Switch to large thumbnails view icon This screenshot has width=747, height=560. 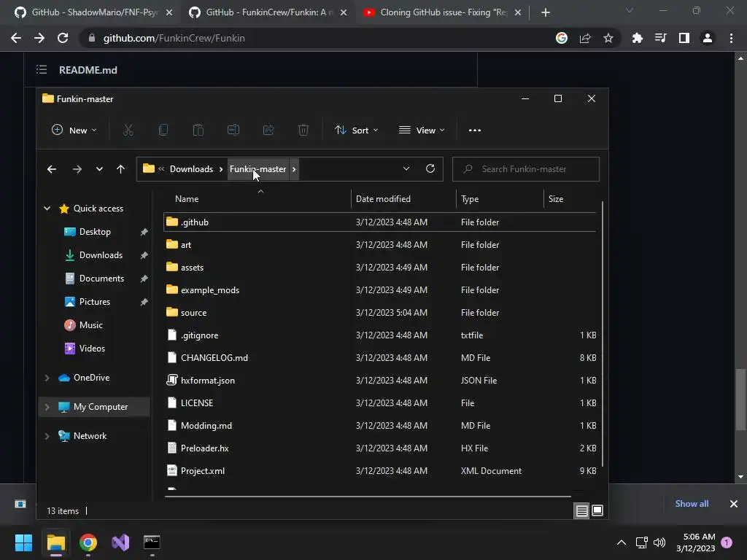pos(597,511)
